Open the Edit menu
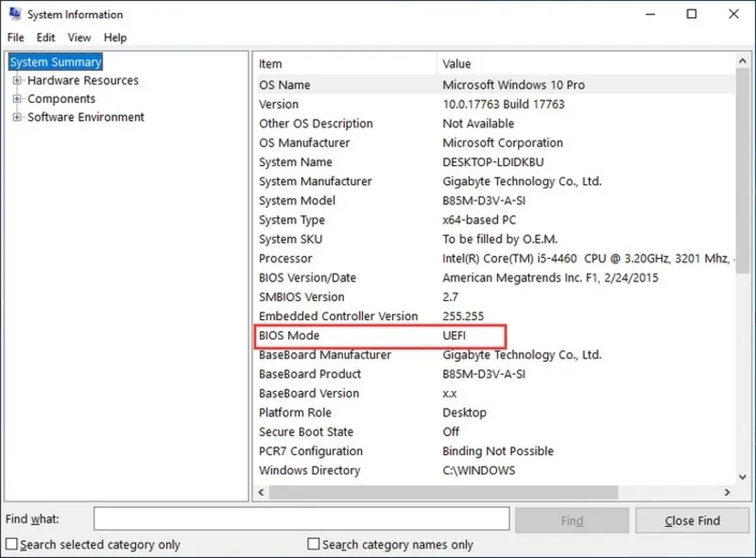The width and height of the screenshot is (756, 558). point(45,38)
